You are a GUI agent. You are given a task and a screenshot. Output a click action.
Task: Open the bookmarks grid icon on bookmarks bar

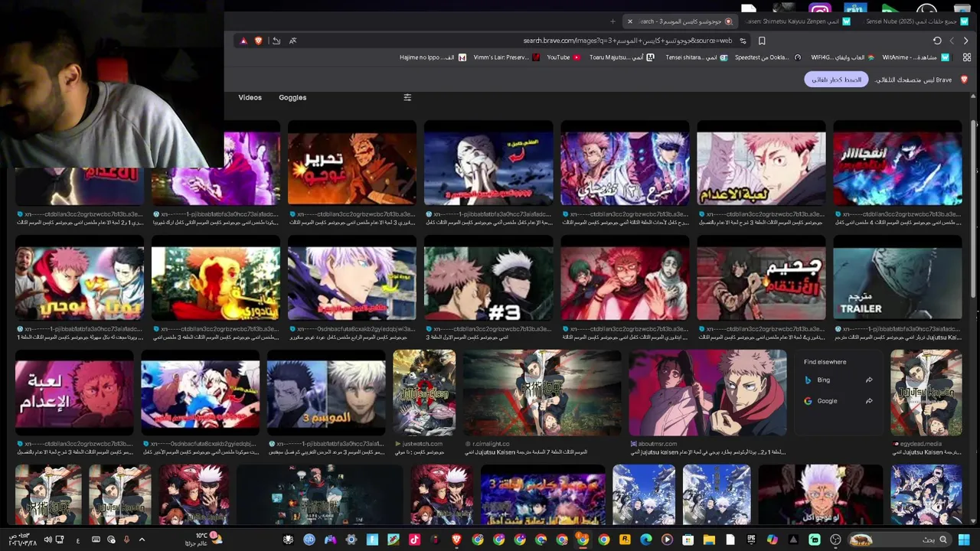click(x=967, y=57)
